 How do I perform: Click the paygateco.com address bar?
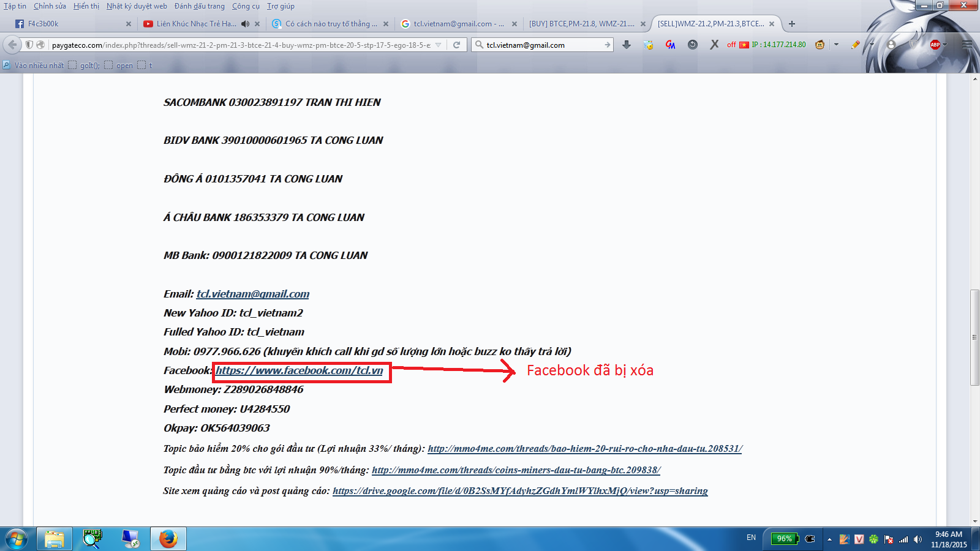(x=241, y=45)
